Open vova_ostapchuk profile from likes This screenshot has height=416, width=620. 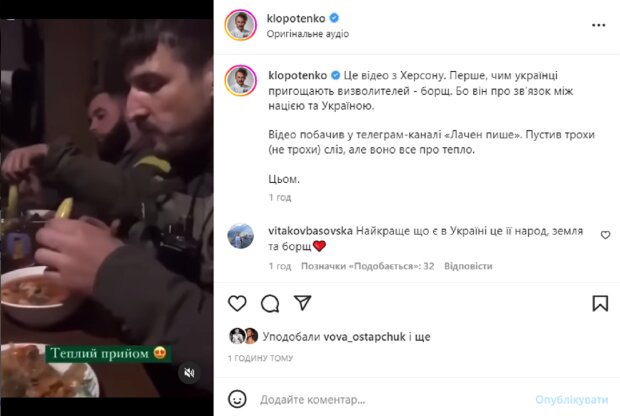coord(364,337)
